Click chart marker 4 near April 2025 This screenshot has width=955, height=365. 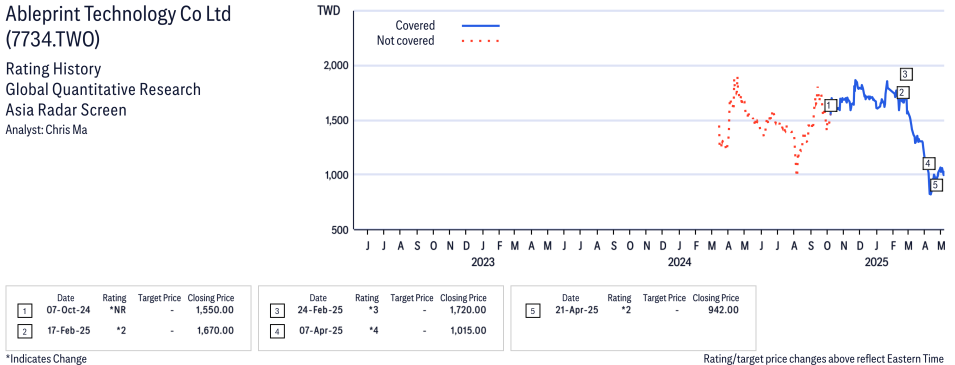928,163
